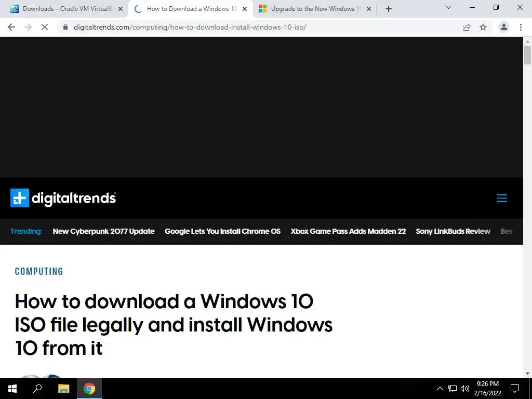Open the clock showing 9:26 PM
532x399 pixels.
pos(487,389)
